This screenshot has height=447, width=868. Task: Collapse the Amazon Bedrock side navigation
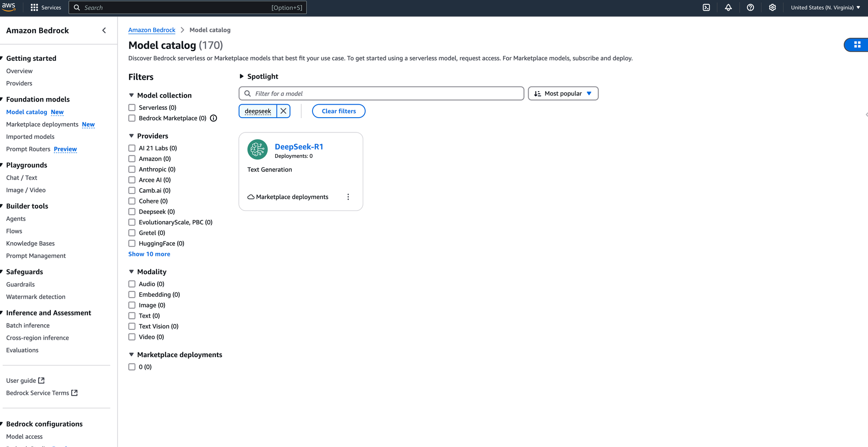104,30
